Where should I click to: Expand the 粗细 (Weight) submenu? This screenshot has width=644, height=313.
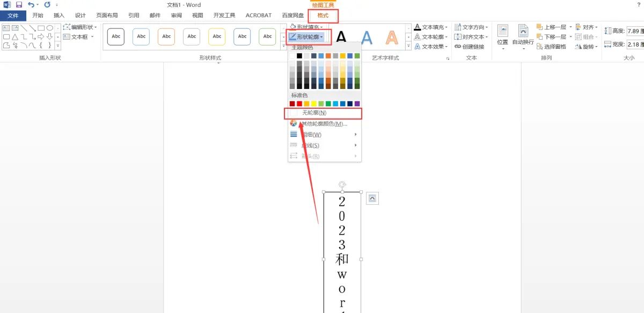(x=311, y=134)
